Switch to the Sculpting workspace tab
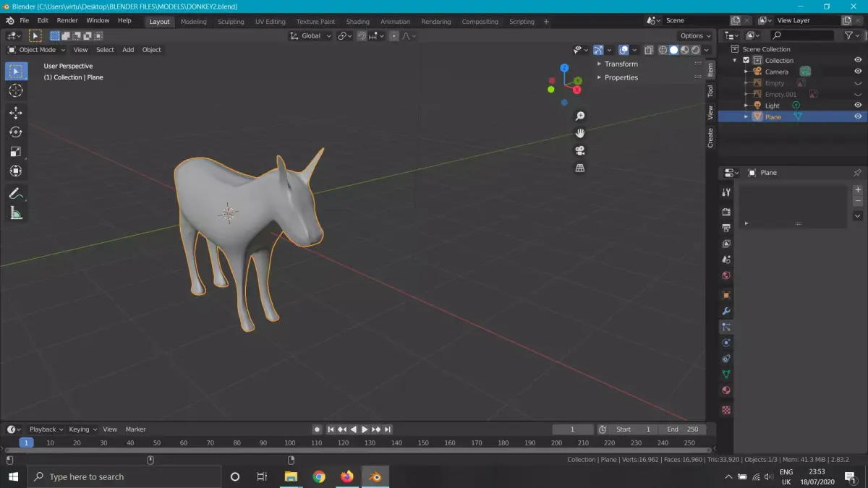The width and height of the screenshot is (868, 488). tap(231, 22)
